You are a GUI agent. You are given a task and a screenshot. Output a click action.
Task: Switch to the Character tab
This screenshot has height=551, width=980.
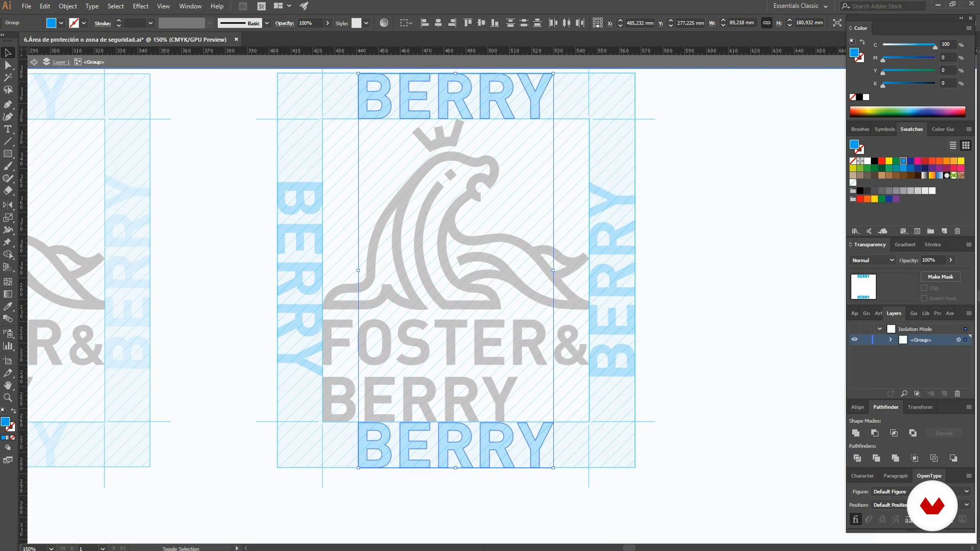pos(862,476)
